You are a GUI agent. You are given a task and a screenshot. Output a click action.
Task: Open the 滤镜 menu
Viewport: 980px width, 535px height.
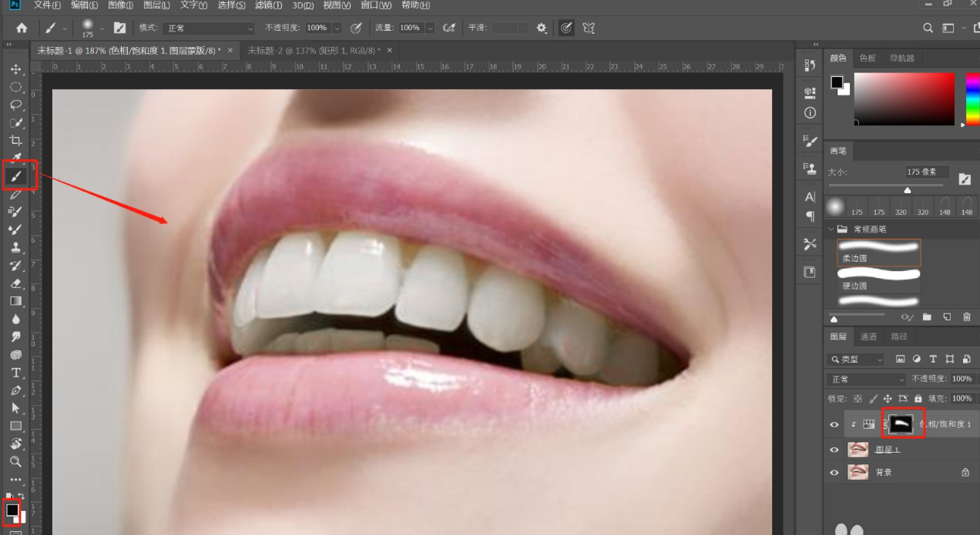[x=267, y=5]
